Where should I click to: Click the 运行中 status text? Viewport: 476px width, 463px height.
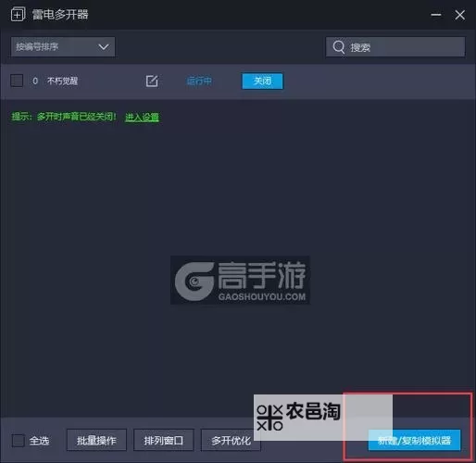tap(199, 81)
